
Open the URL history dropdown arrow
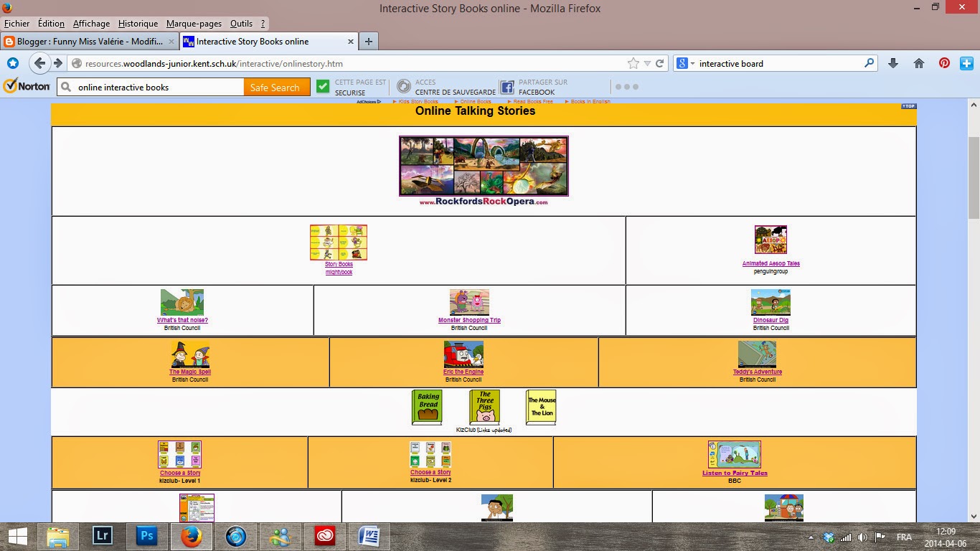click(x=647, y=63)
